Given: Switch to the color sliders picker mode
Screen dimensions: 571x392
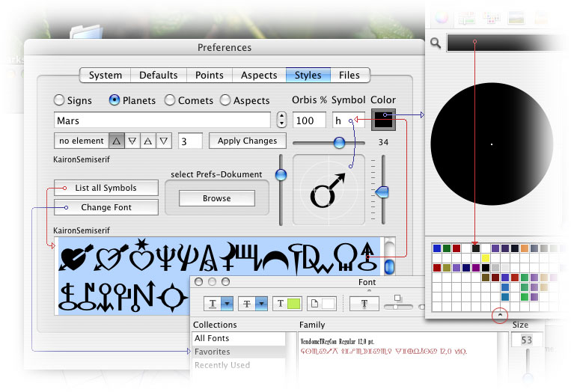Looking at the screenshot, I should pyautogui.click(x=466, y=18).
